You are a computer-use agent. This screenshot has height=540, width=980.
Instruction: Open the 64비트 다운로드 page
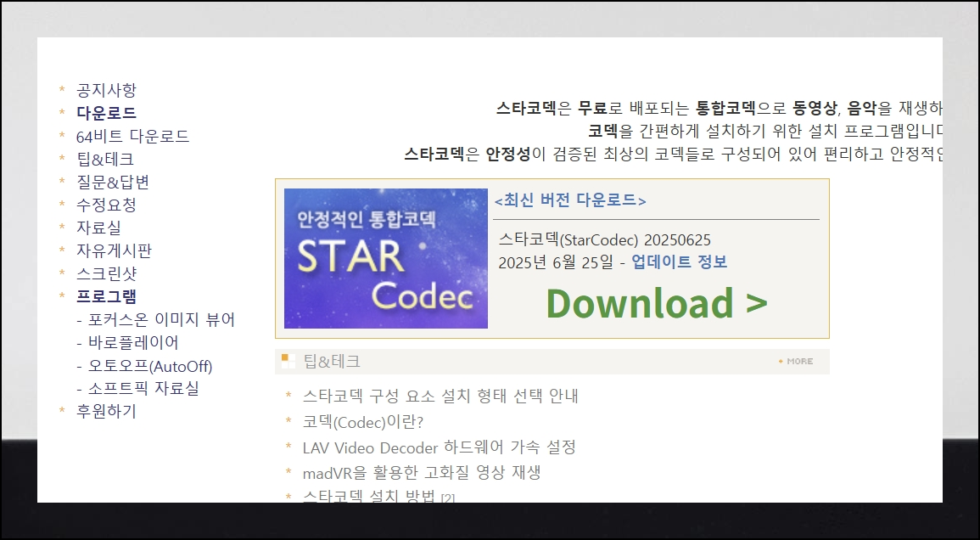point(132,137)
